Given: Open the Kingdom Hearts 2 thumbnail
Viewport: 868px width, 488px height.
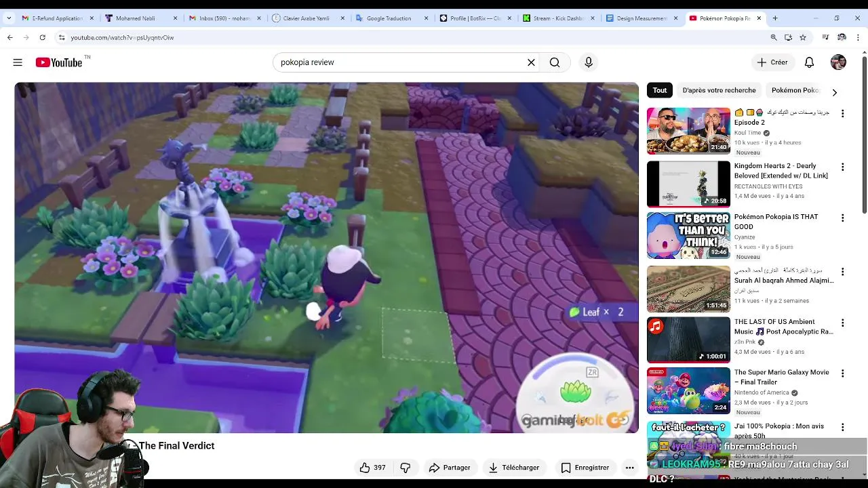Looking at the screenshot, I should pyautogui.click(x=688, y=184).
